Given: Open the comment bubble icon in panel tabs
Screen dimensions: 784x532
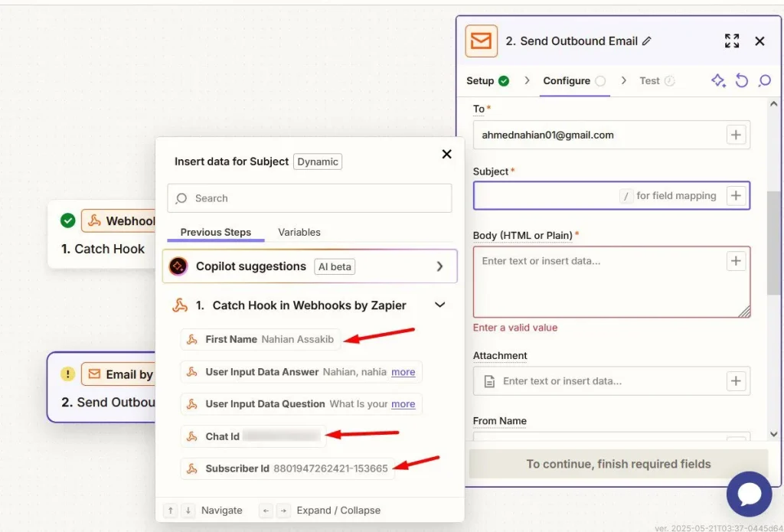Looking at the screenshot, I should pos(765,80).
